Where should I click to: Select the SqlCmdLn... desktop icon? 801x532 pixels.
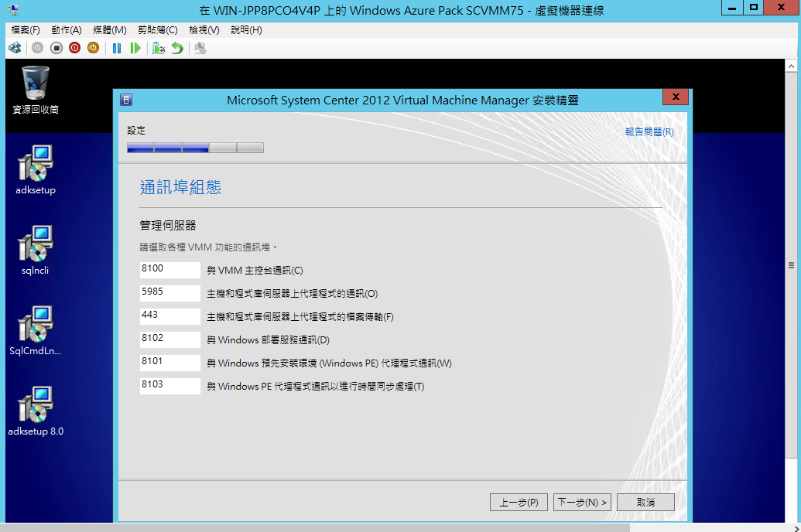pyautogui.click(x=36, y=331)
